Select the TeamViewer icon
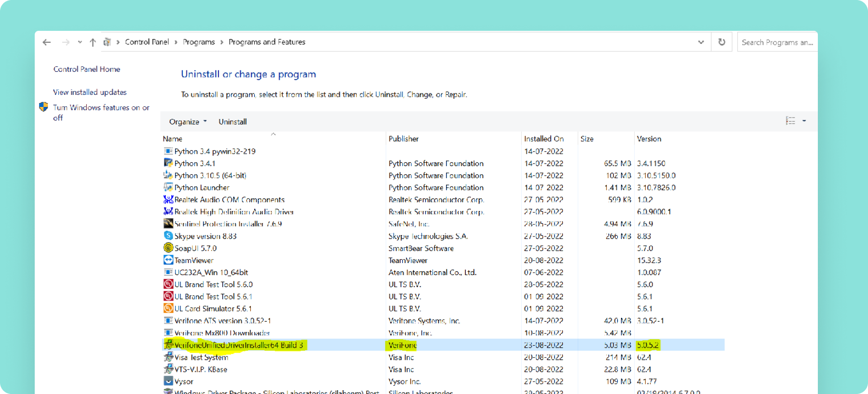Image resolution: width=868 pixels, height=394 pixels. pyautogui.click(x=168, y=260)
